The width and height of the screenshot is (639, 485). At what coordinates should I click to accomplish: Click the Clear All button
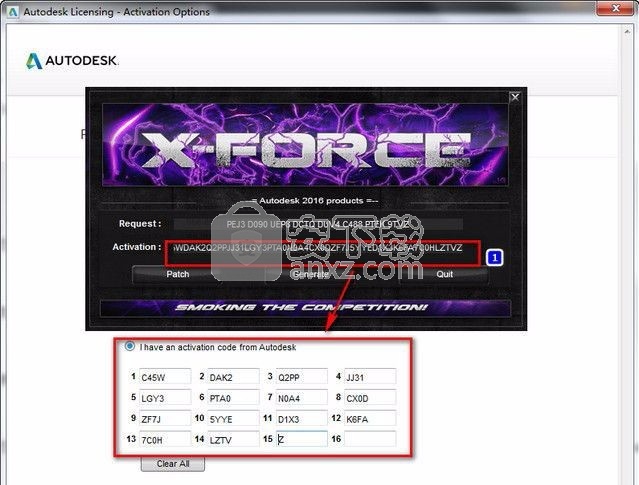click(173, 464)
